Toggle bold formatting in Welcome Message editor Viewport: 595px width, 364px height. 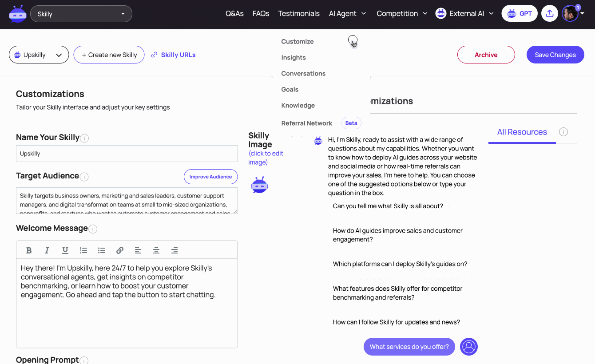(29, 250)
